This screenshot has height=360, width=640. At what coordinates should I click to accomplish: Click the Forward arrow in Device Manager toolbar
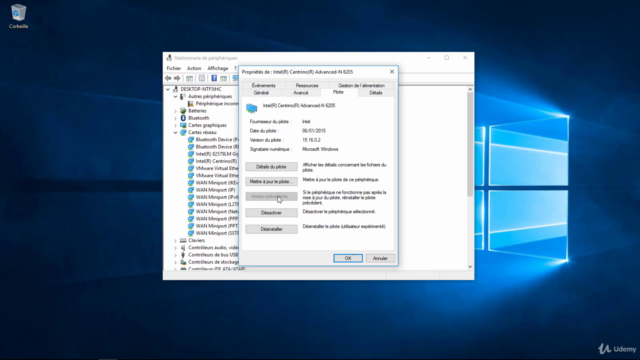point(177,78)
